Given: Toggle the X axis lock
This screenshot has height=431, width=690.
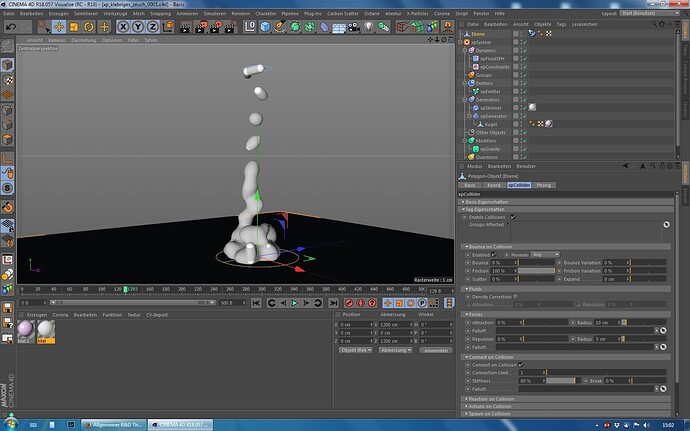Looking at the screenshot, I should pyautogui.click(x=123, y=27).
